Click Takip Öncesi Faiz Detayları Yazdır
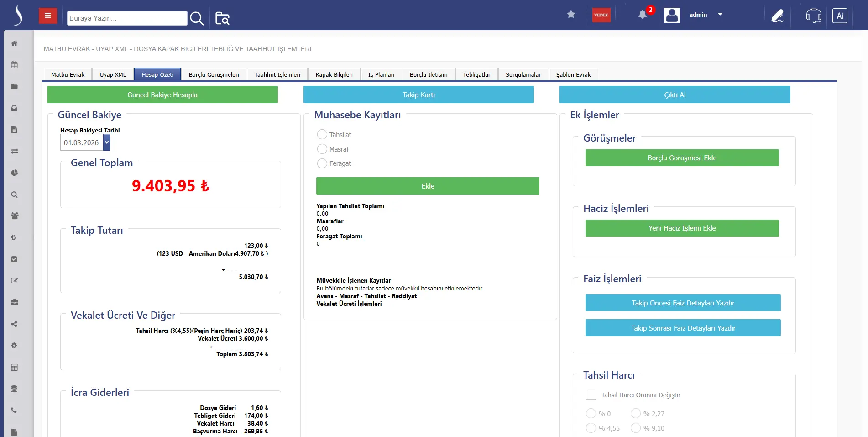The image size is (868, 437). [683, 303]
